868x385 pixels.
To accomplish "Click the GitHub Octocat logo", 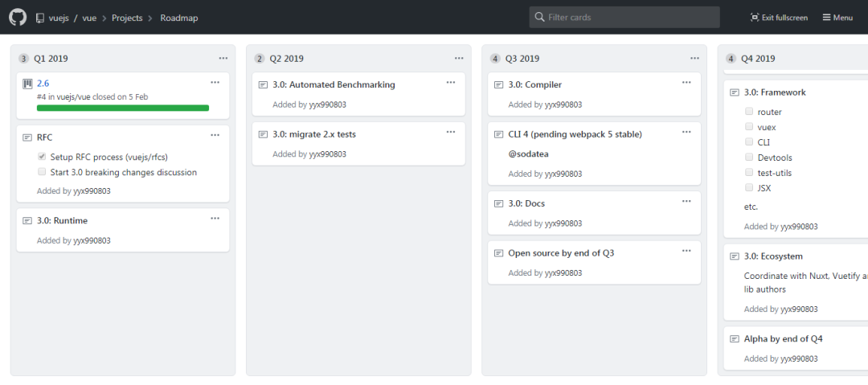I will point(18,17).
